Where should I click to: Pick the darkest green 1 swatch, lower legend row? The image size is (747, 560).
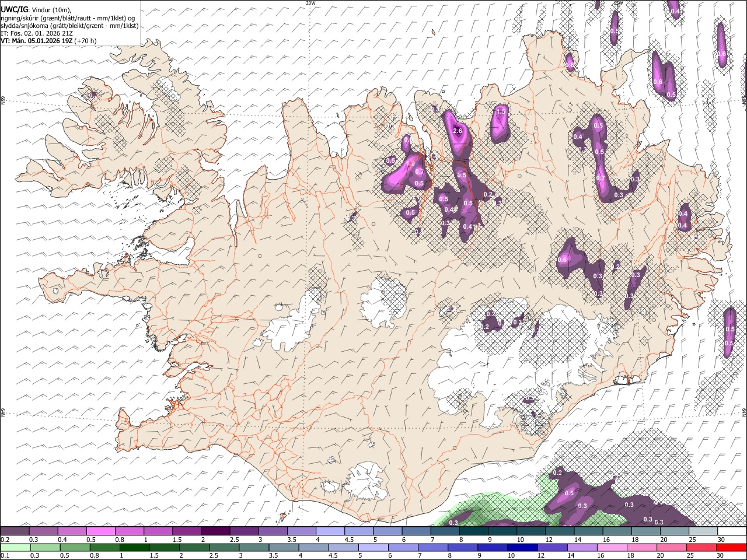(x=134, y=547)
